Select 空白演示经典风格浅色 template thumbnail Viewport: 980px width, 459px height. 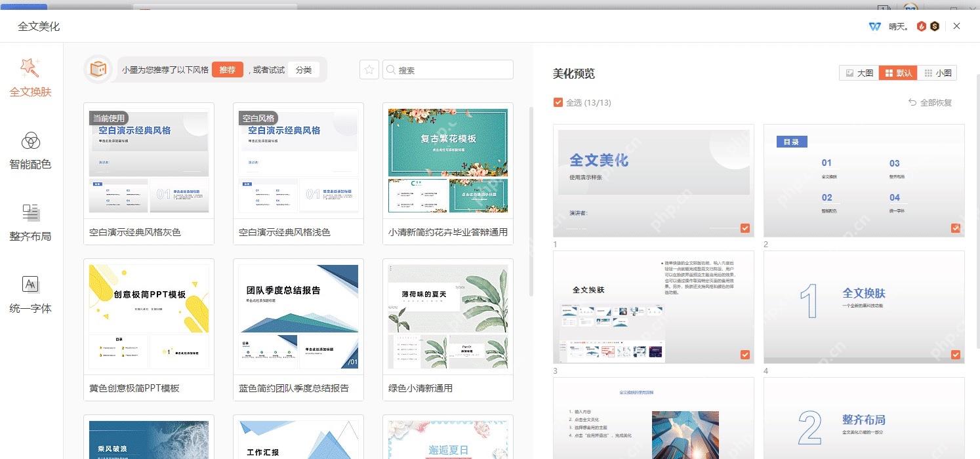pos(298,161)
